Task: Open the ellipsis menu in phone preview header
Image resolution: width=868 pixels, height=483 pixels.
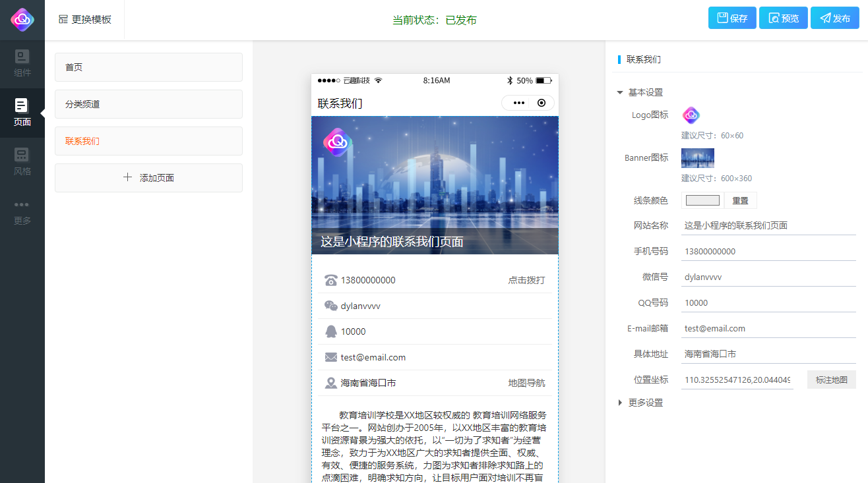Action: (x=518, y=103)
